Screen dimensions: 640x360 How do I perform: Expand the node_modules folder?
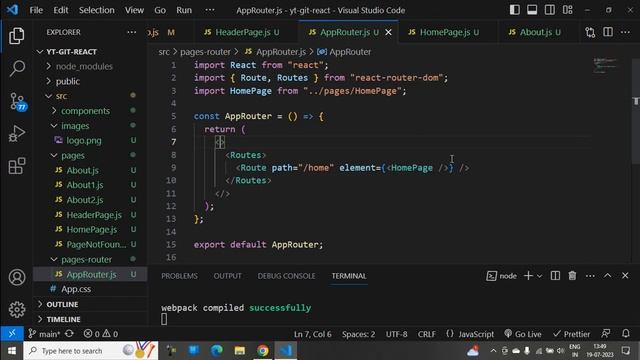pyautogui.click(x=90, y=66)
